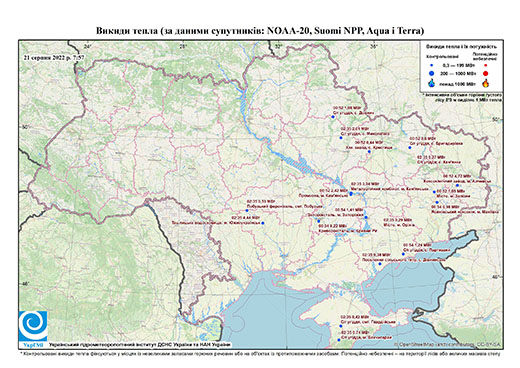Image resolution: width=520 pixels, height=368 pixels.
Task: Click the legend title 'Викиди тепла і їх потужність'
Action: 462,46
